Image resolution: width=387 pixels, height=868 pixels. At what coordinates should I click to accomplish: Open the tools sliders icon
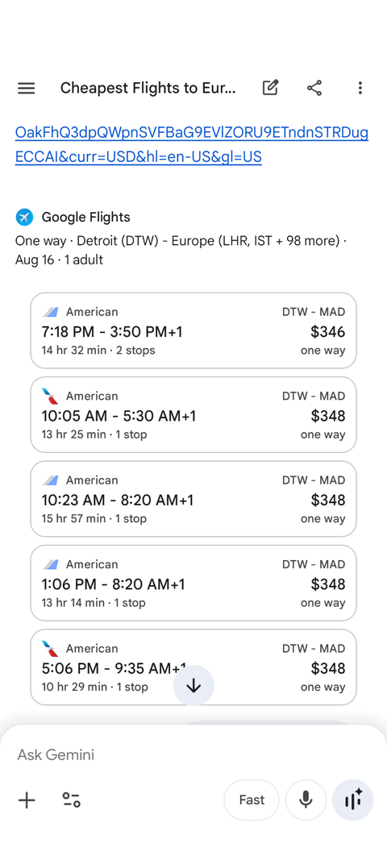(x=71, y=800)
